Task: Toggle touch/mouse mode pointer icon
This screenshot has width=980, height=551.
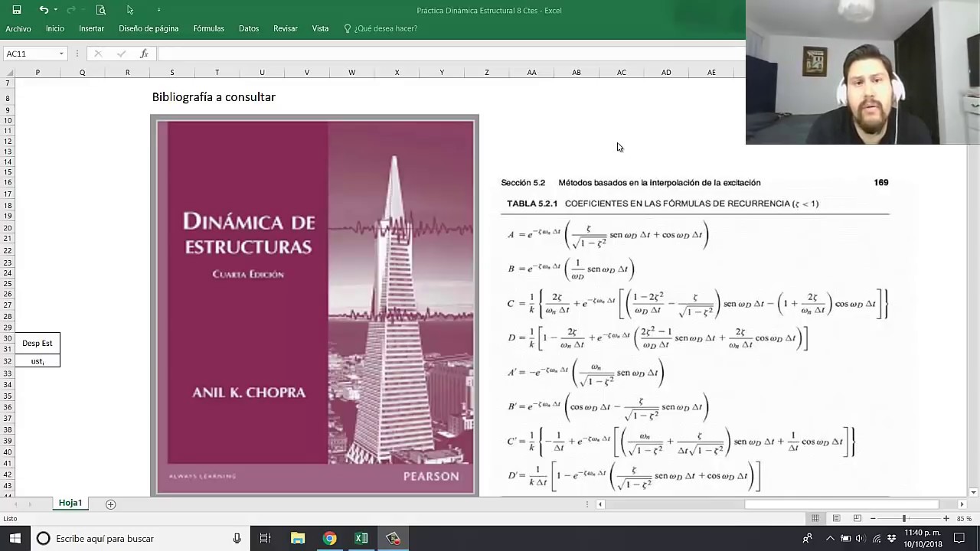Action: pyautogui.click(x=129, y=10)
